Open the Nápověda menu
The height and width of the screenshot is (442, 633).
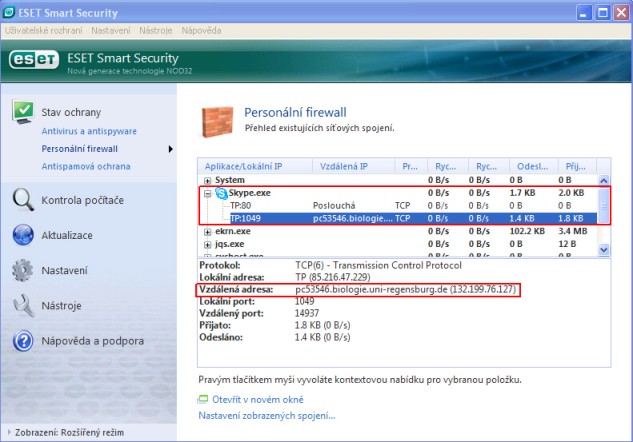point(201,30)
